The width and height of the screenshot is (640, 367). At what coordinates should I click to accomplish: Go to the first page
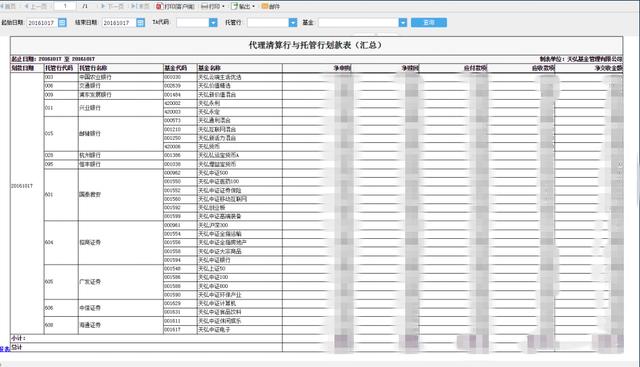[8, 7]
